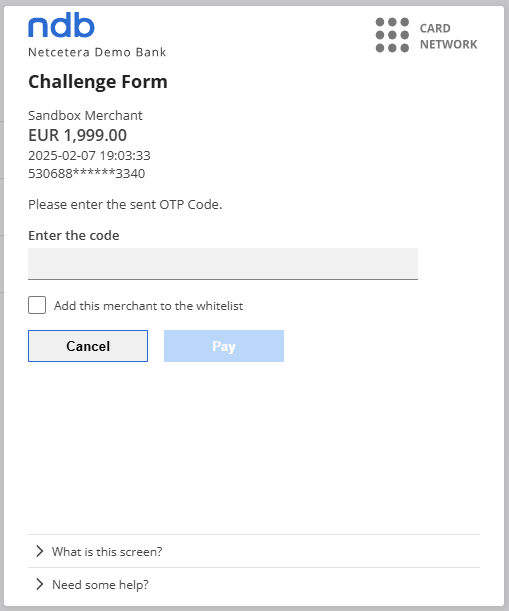Expand the Need some help section
Viewport: 509px width, 611px height.
point(254,584)
